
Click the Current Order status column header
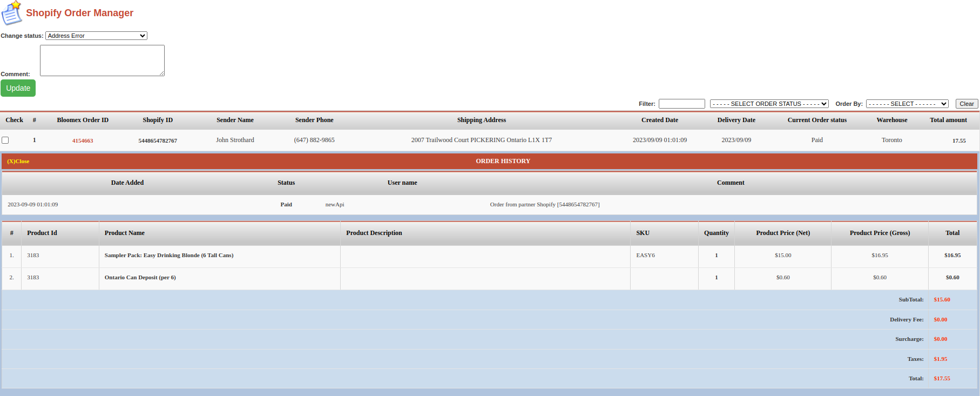817,120
